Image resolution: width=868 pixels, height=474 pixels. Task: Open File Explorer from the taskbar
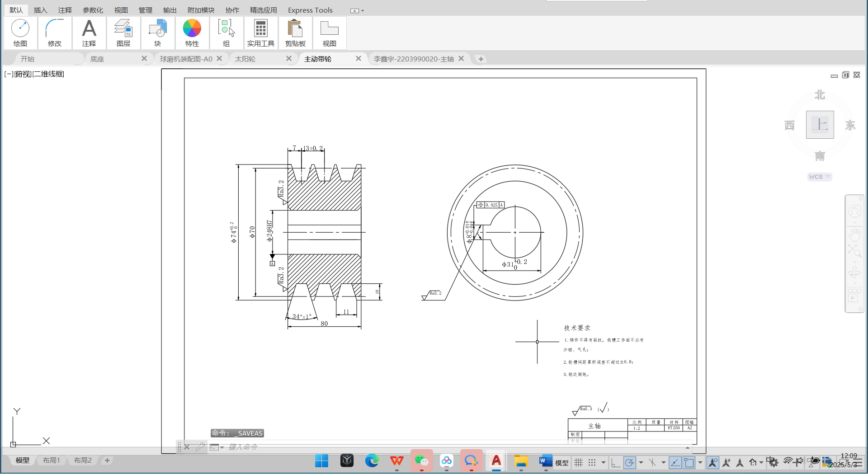521,461
